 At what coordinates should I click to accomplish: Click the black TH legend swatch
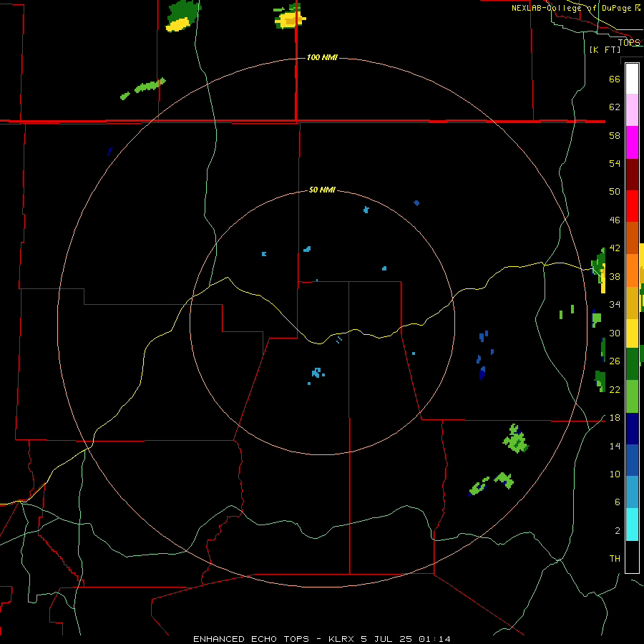[x=632, y=557]
